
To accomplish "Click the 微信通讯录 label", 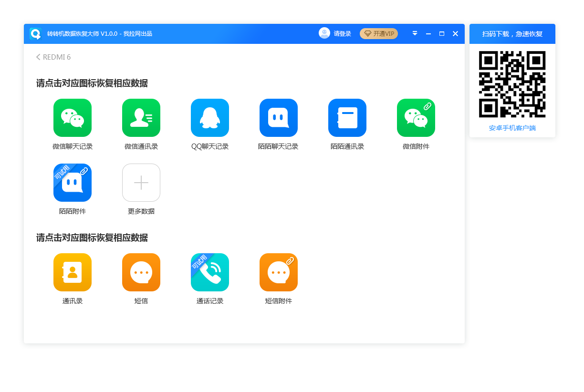I will coord(141,146).
